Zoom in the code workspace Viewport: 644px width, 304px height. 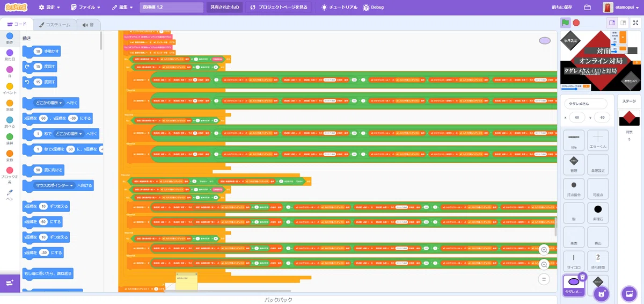coord(544,250)
